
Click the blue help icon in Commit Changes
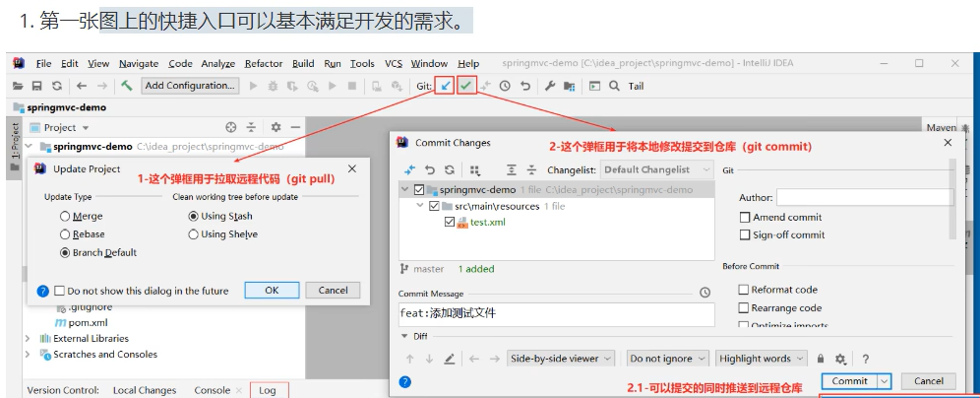click(405, 381)
